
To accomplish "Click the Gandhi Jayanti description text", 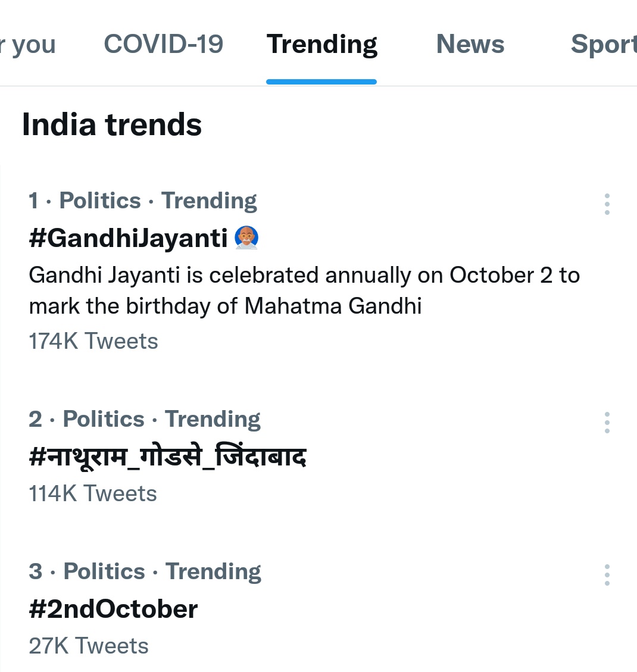I will pos(304,290).
